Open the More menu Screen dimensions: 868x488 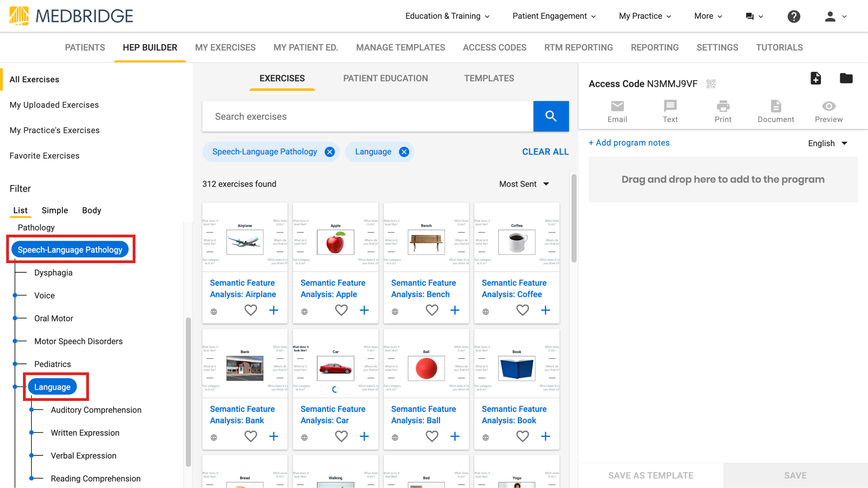pos(708,16)
